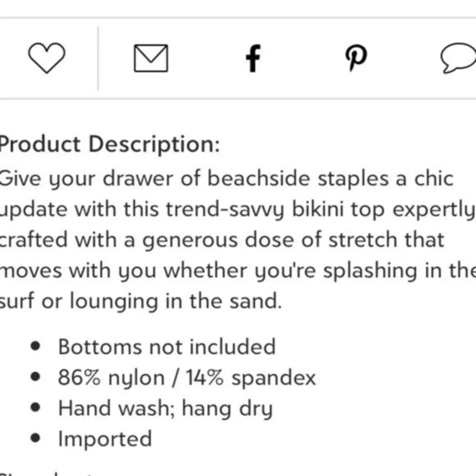476x476 pixels.
Task: Click the heart favorite icon
Action: click(46, 59)
